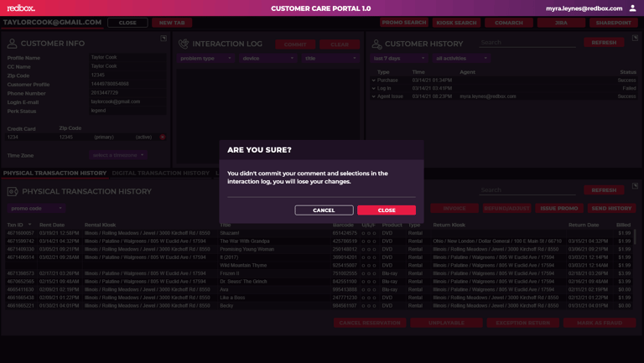Open Kiosk Search

(456, 23)
